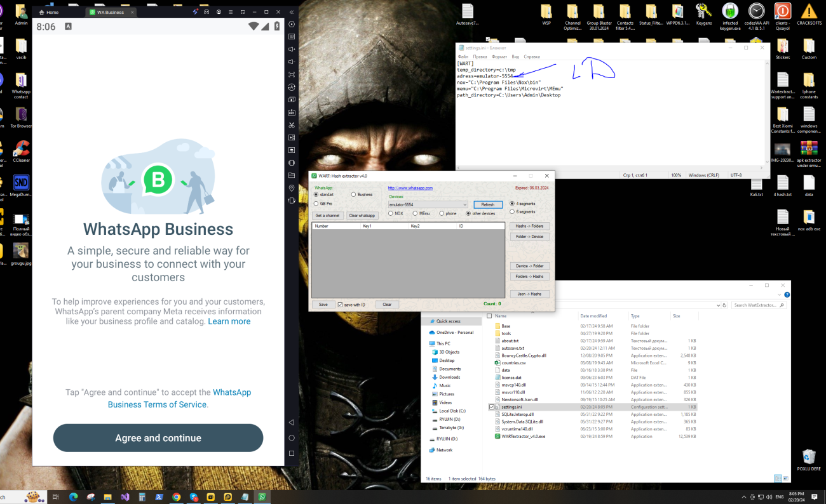Click the Folders -> Hashs button
This screenshot has width=826, height=504.
529,276
